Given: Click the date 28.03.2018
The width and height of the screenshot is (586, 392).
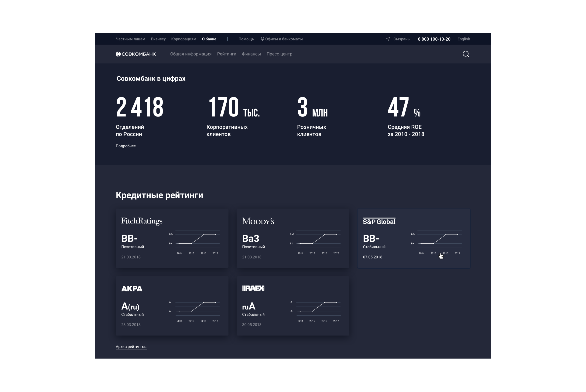Looking at the screenshot, I should (x=131, y=325).
